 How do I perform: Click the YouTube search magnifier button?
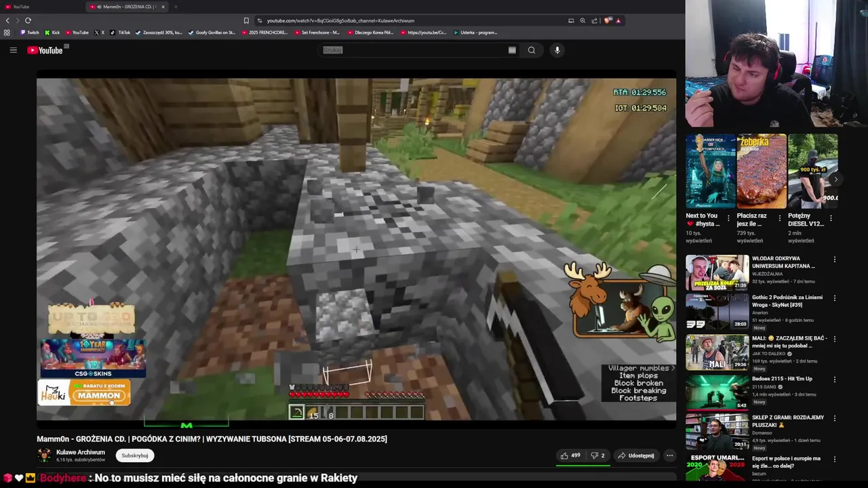click(532, 50)
